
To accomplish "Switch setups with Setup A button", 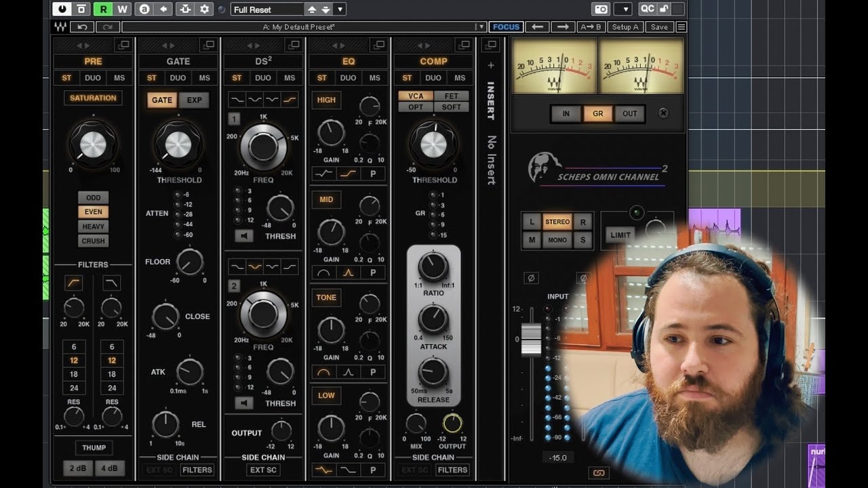I will [x=625, y=27].
